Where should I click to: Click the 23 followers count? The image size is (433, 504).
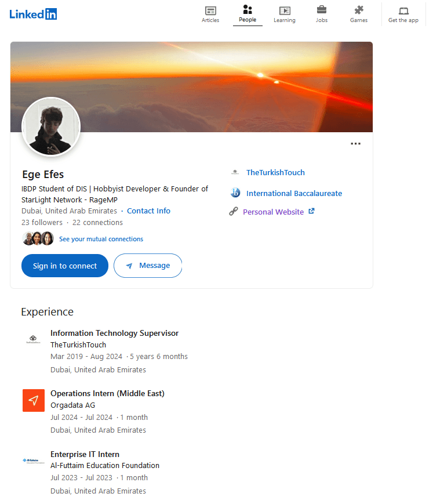pyautogui.click(x=42, y=223)
